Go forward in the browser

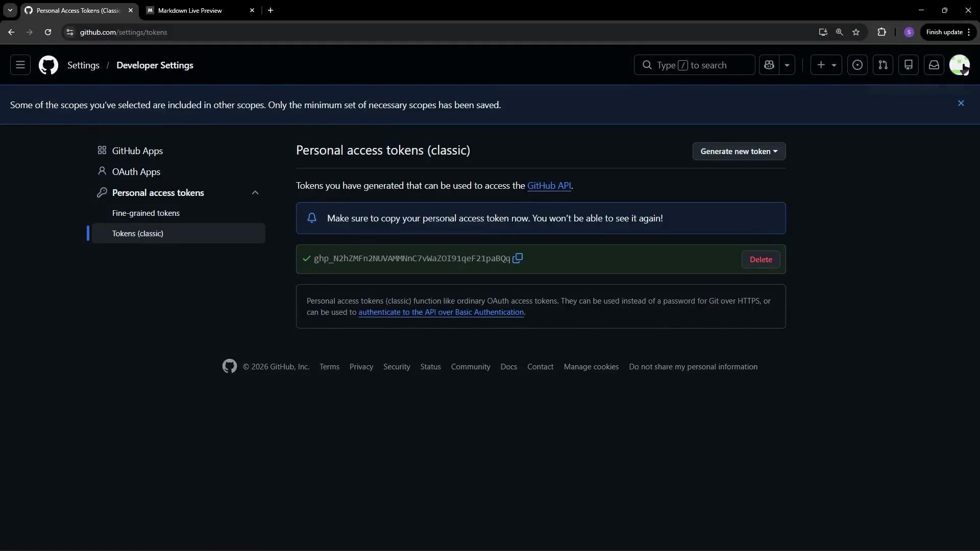tap(30, 32)
